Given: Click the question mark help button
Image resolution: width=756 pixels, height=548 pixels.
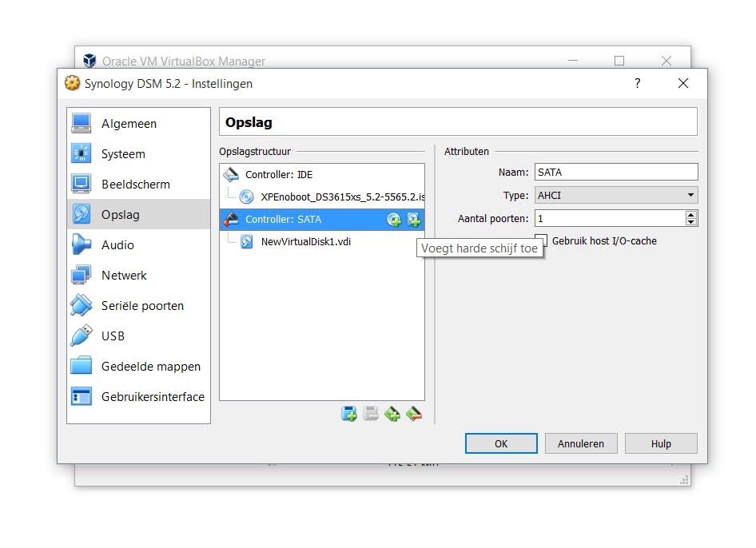Looking at the screenshot, I should pyautogui.click(x=638, y=83).
